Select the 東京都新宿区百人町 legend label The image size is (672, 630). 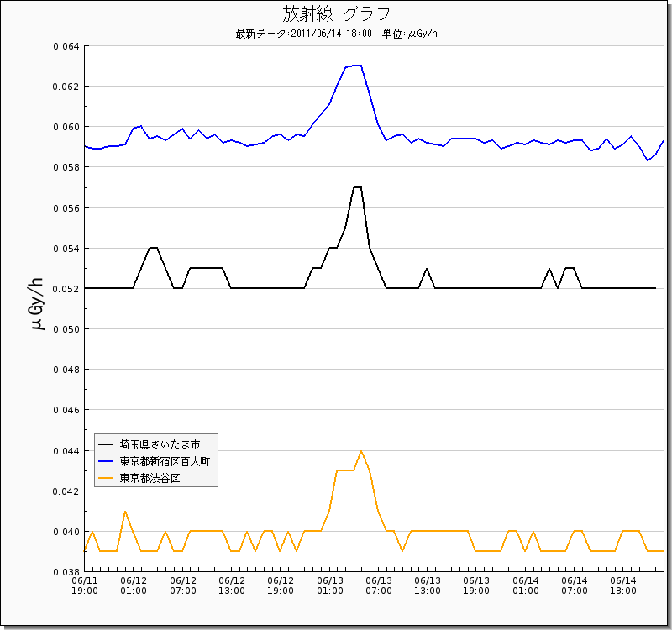click(165, 461)
